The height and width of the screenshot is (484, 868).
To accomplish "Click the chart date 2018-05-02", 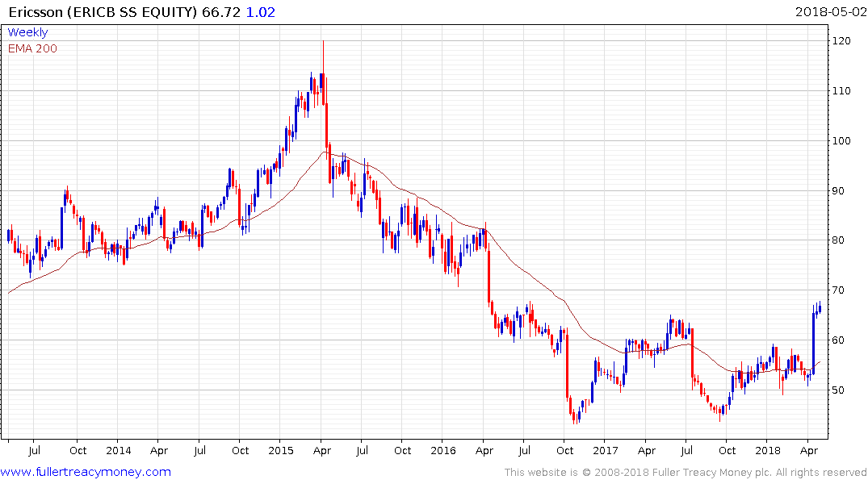I will coord(831,12).
